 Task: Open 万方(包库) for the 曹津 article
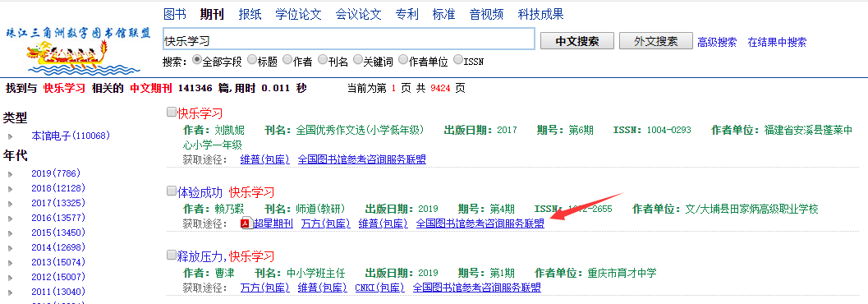(x=265, y=288)
